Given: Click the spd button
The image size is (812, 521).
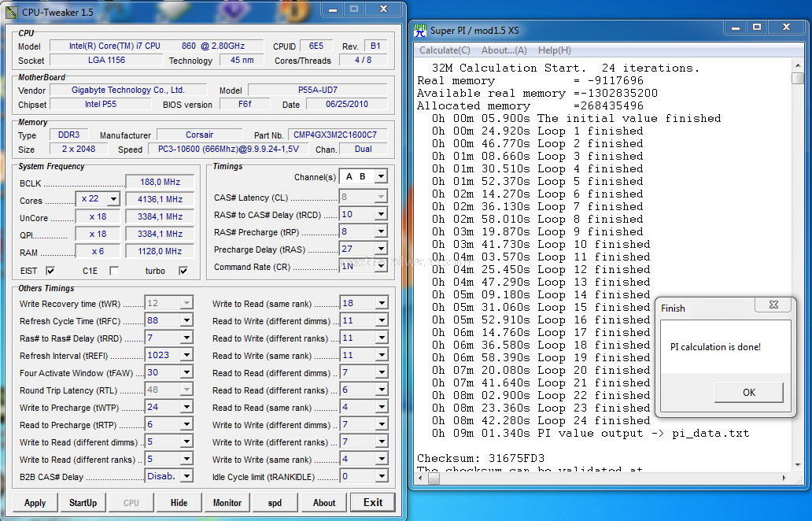Looking at the screenshot, I should (275, 503).
